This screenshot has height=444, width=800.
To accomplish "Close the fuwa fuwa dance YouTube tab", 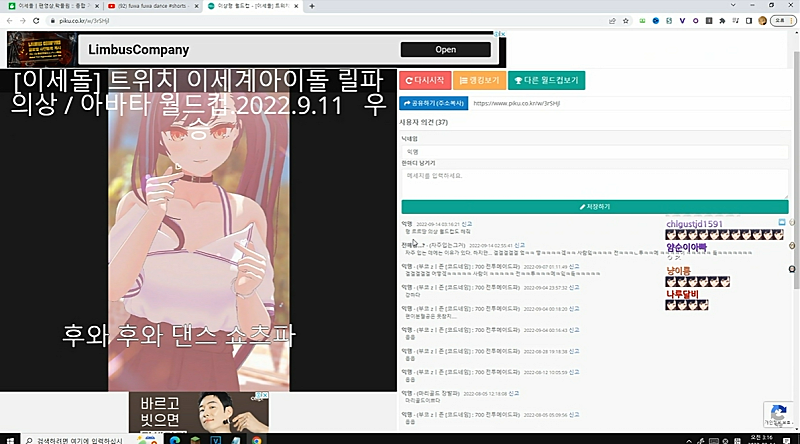I will pyautogui.click(x=196, y=6).
